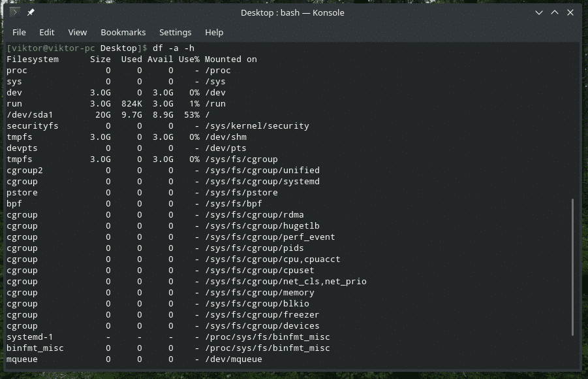Click the 53% usage value
The image size is (588, 379).
tap(191, 115)
